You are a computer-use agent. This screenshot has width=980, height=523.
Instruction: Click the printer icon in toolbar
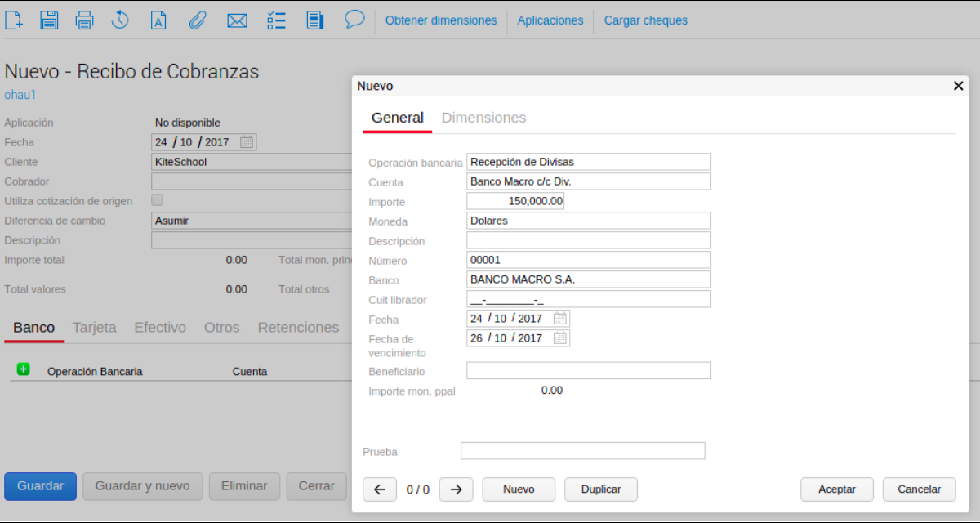point(84,20)
